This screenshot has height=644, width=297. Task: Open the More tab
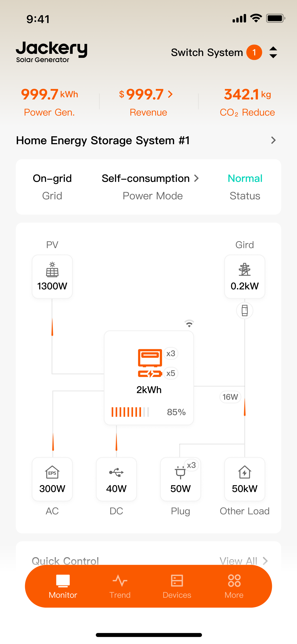pyautogui.click(x=234, y=586)
